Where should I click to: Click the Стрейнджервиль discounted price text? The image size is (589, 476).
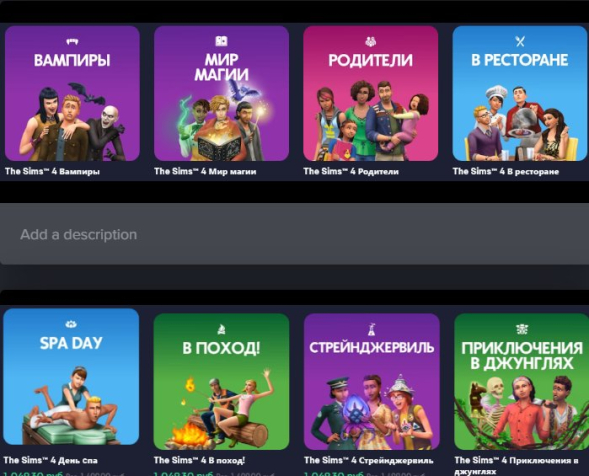(334, 473)
